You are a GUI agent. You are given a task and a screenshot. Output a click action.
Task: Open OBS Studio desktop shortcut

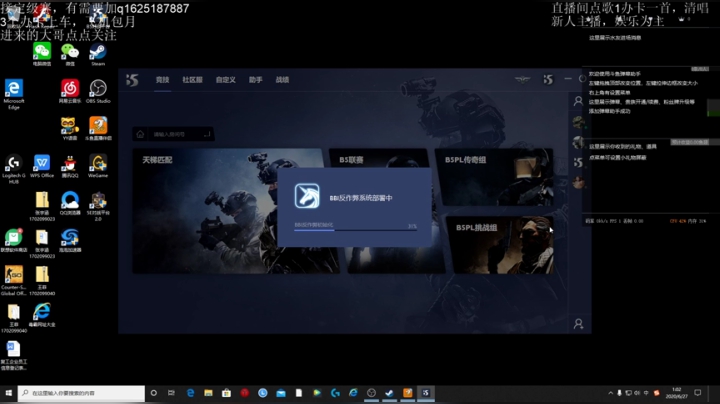click(x=98, y=91)
